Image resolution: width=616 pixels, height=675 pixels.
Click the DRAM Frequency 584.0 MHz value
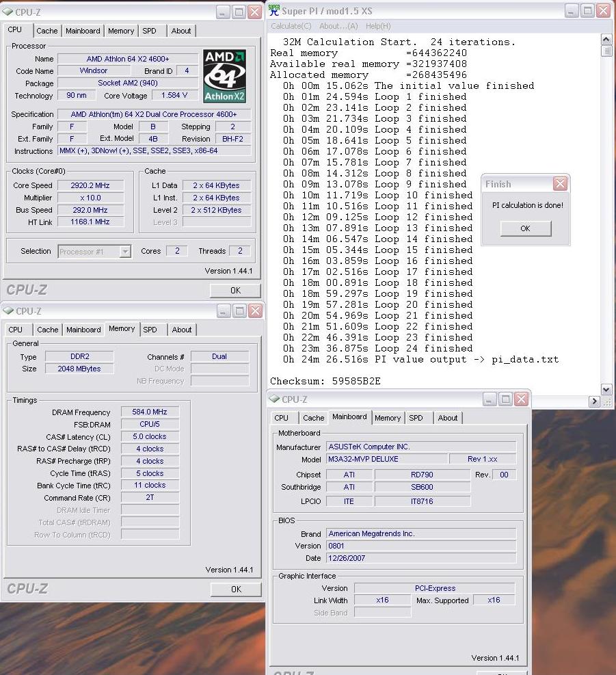(150, 412)
